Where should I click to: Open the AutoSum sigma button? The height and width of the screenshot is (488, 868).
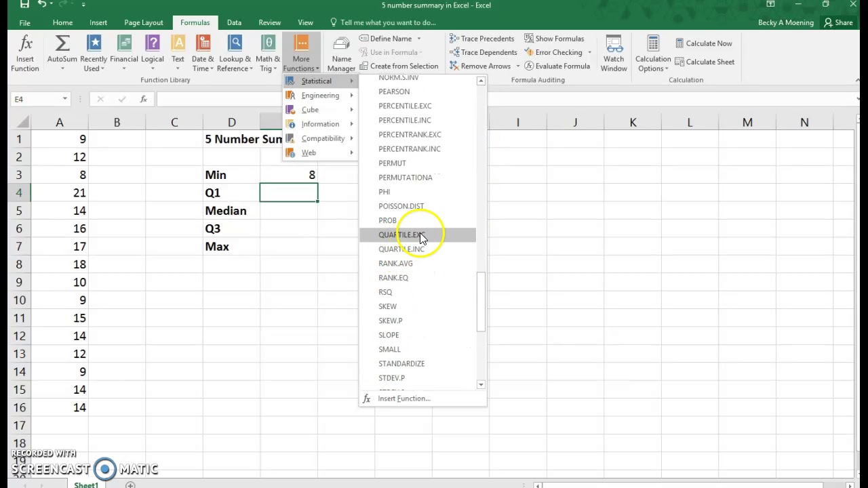(x=62, y=54)
